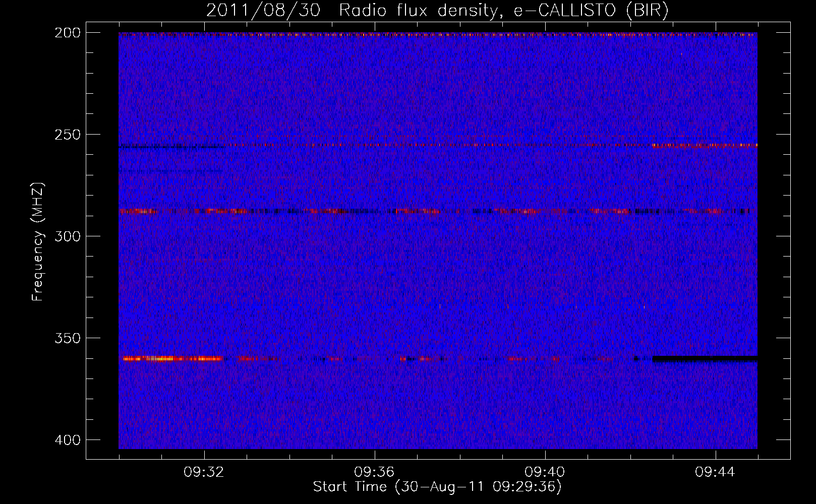Click the 09:44 time tick label
The width and height of the screenshot is (816, 504).
715,472
